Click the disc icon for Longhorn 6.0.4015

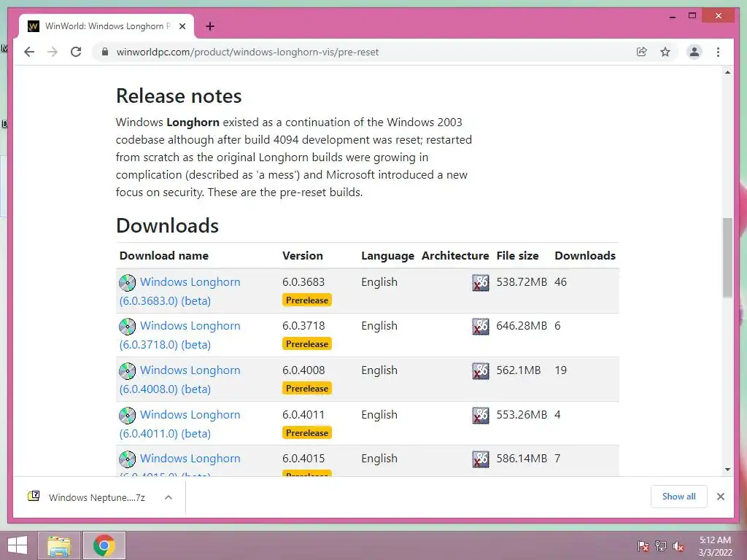[x=127, y=459]
